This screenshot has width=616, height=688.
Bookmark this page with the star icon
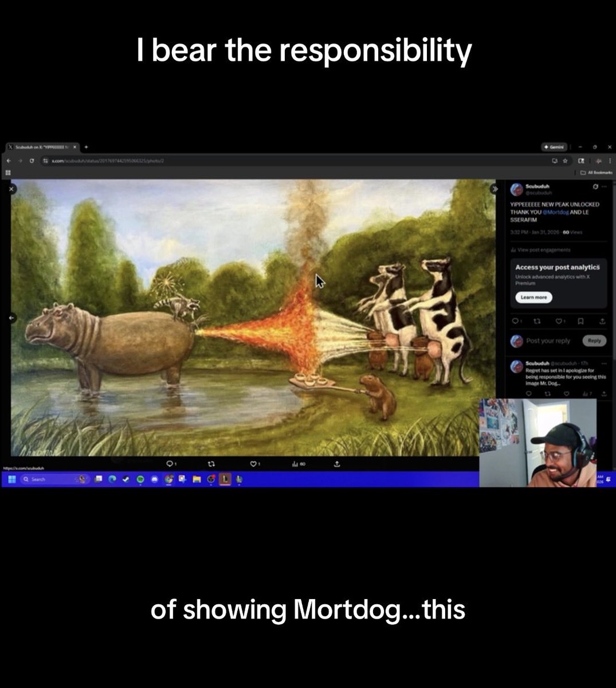(x=565, y=161)
